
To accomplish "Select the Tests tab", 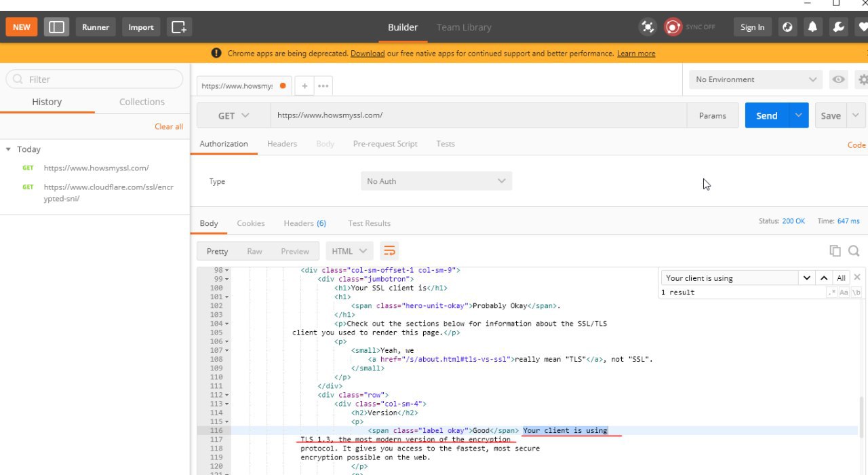I will (446, 144).
